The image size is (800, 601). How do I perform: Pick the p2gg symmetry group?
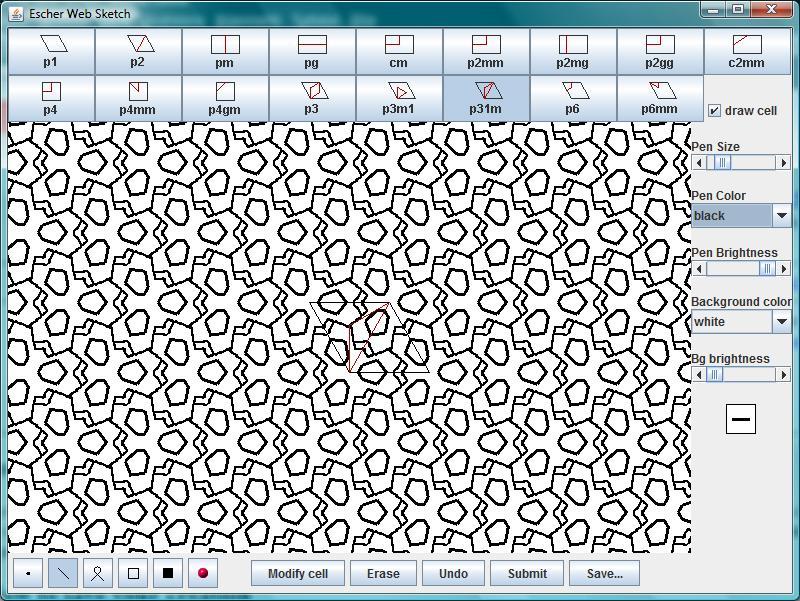[660, 52]
